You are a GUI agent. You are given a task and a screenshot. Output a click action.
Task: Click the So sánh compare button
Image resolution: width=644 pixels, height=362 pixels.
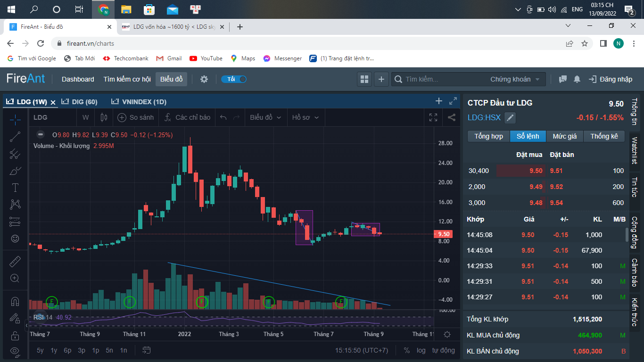point(136,117)
